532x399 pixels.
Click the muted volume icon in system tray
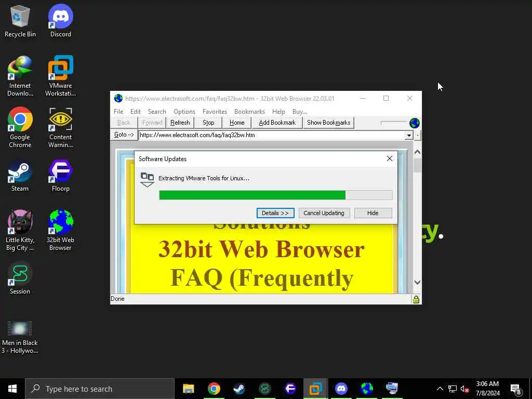point(464,389)
